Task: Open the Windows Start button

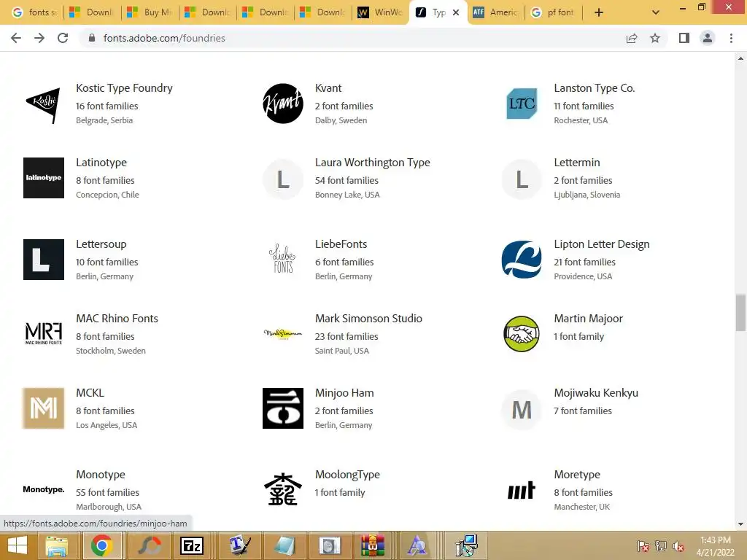Action: (18, 545)
